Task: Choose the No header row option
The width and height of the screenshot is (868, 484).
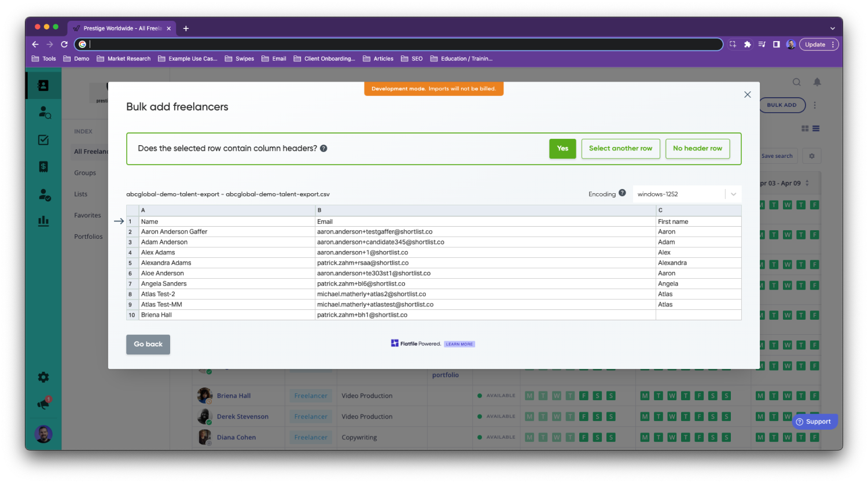Action: pos(697,149)
